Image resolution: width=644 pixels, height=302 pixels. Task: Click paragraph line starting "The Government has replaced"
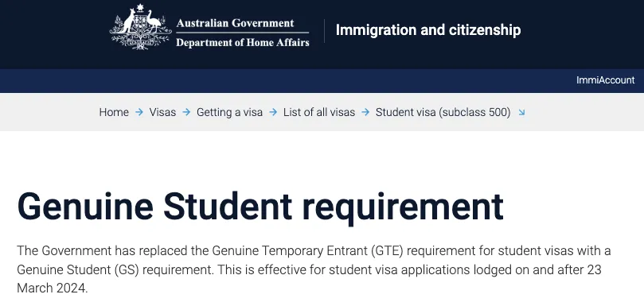coord(314,250)
